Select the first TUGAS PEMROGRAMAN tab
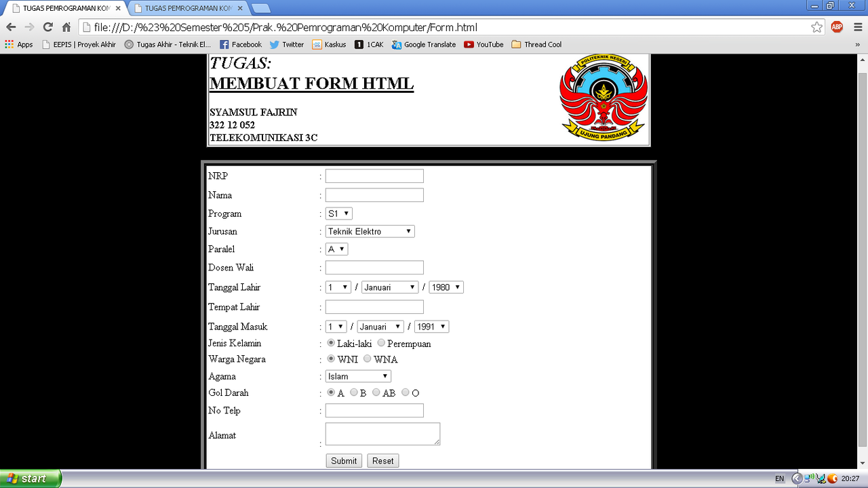The width and height of the screenshot is (868, 488). click(x=67, y=8)
